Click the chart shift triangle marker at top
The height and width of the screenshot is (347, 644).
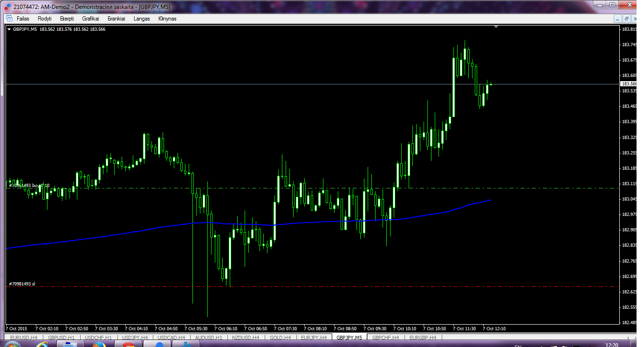(x=496, y=27)
